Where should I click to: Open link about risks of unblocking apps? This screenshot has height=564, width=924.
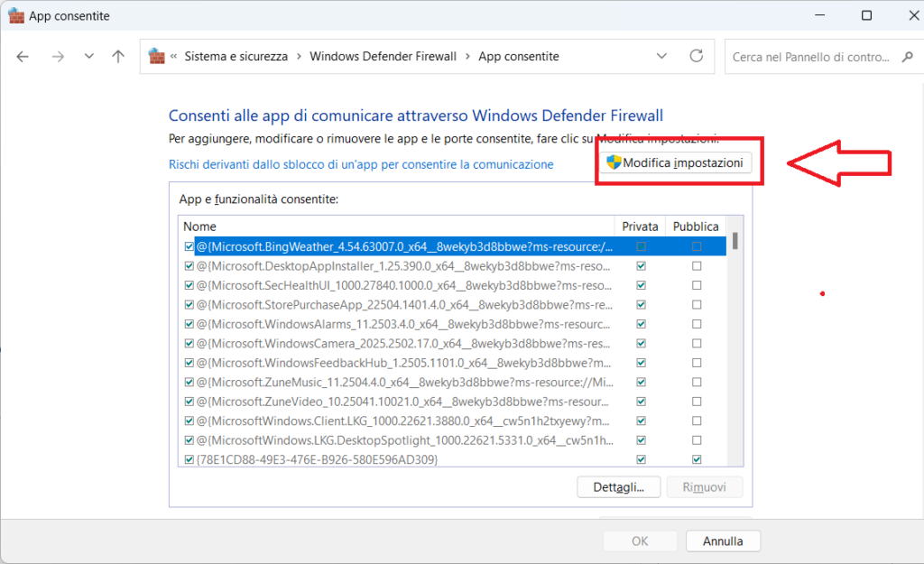click(x=361, y=164)
